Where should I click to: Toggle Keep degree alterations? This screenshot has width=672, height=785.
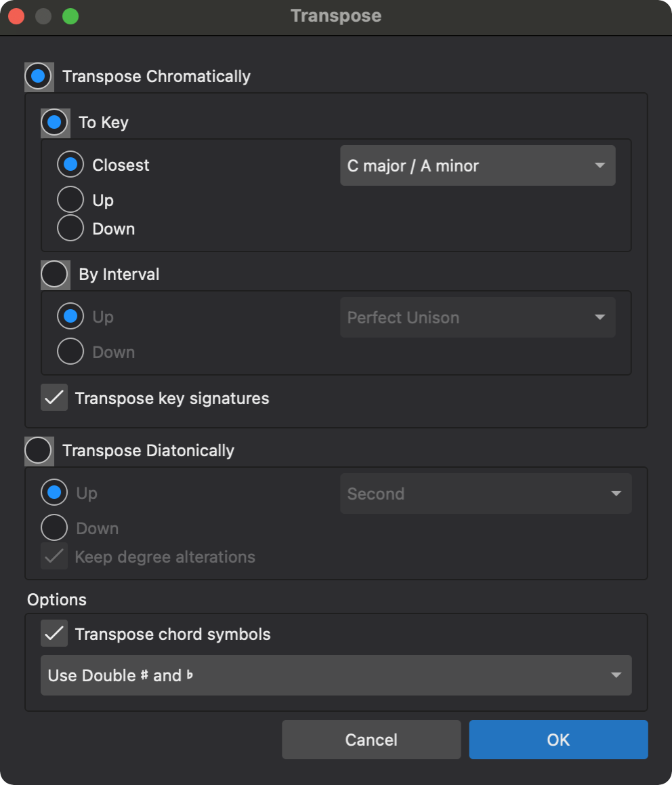coord(54,556)
